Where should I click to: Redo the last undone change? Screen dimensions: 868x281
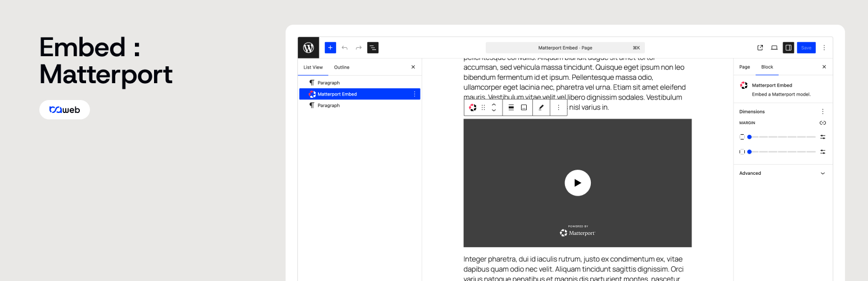tap(359, 48)
